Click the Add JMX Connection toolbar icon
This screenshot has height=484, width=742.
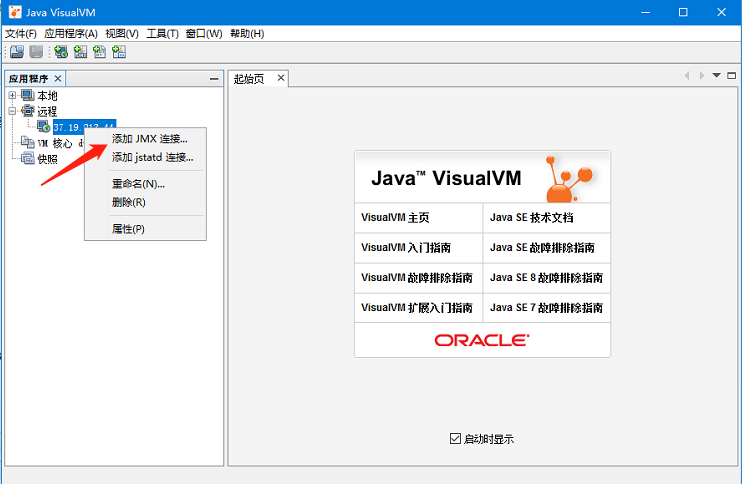pos(80,52)
